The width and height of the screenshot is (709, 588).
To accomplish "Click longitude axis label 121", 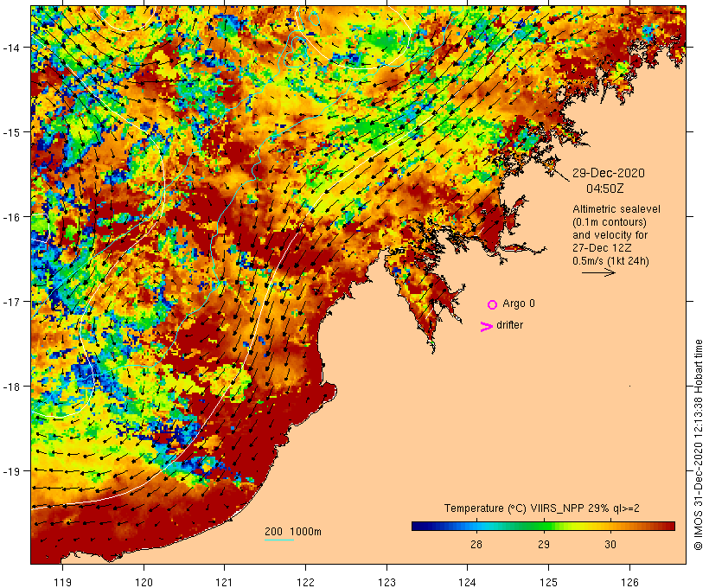I will [225, 582].
